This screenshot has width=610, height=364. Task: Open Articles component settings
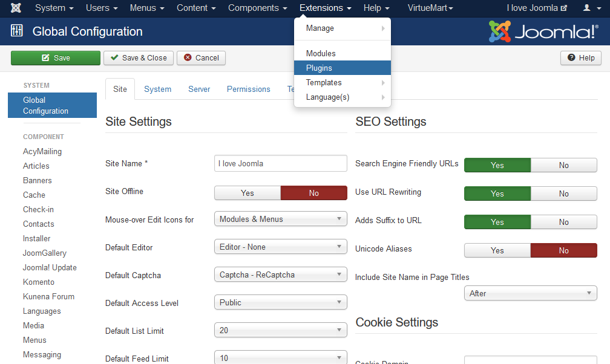point(36,166)
